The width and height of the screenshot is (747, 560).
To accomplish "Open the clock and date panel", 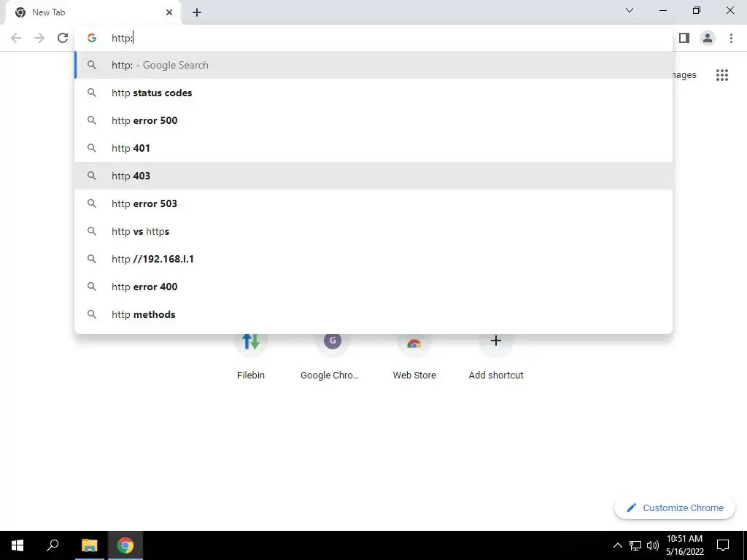I will click(x=684, y=545).
